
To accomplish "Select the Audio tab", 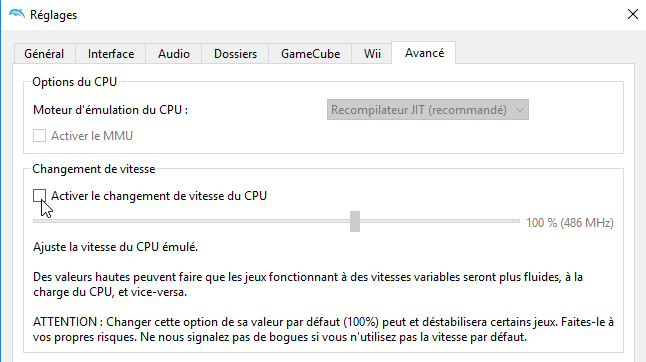I will pos(174,54).
